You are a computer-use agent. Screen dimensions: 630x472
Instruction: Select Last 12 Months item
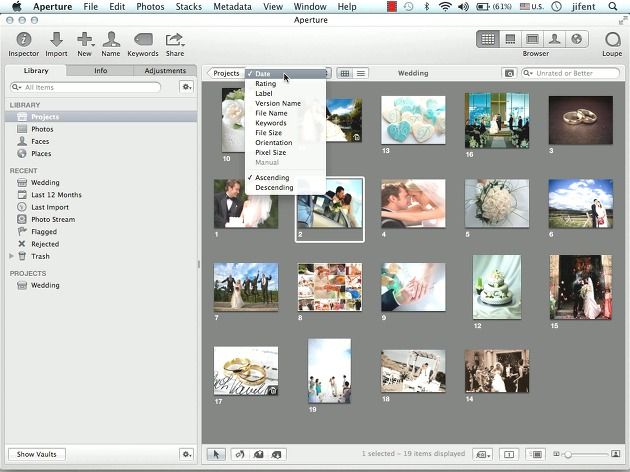(56, 195)
